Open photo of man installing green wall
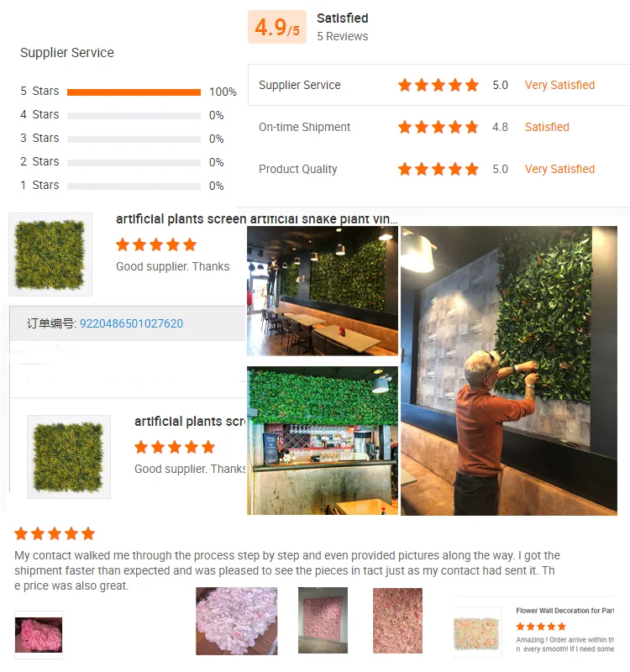Viewport: 630px width, 672px height. [509, 370]
